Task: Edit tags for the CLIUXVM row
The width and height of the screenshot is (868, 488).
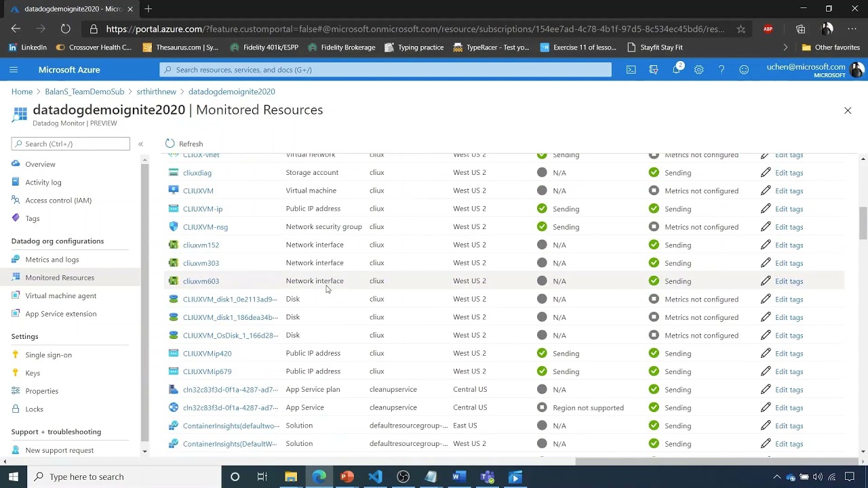Action: (x=789, y=191)
